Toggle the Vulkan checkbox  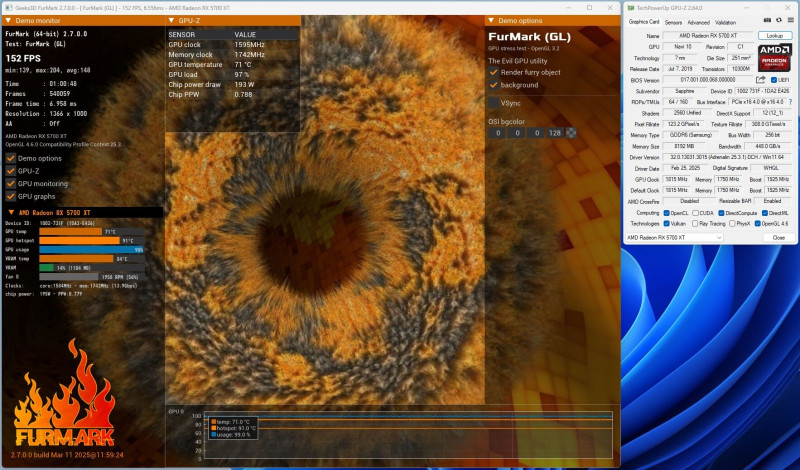coord(666,224)
